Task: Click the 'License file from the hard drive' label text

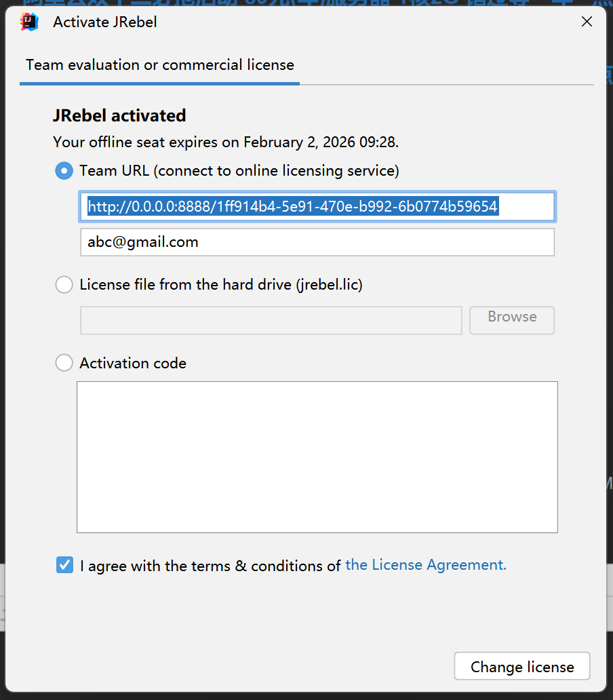Action: [221, 285]
